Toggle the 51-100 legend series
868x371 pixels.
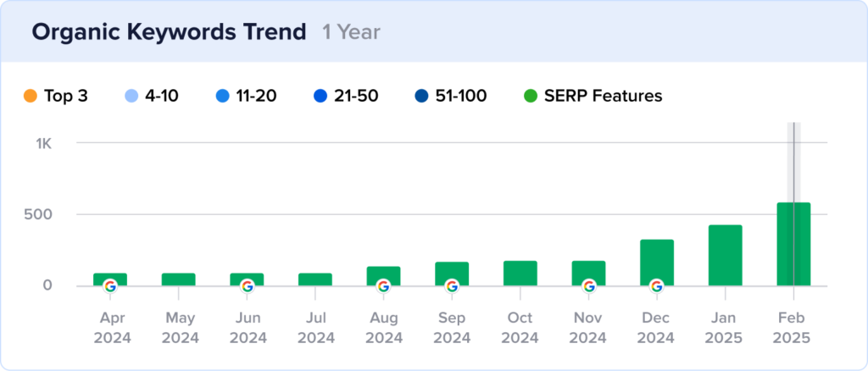point(451,97)
